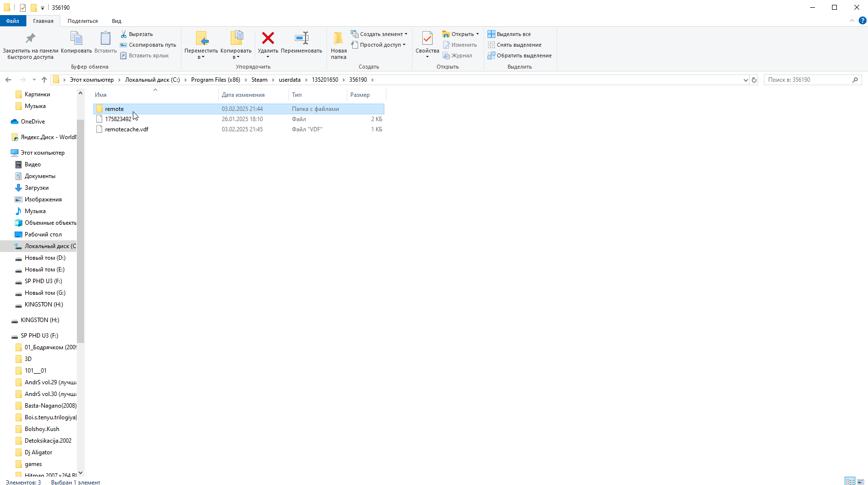
Task: Open Документы in sidebar
Action: 40,176
